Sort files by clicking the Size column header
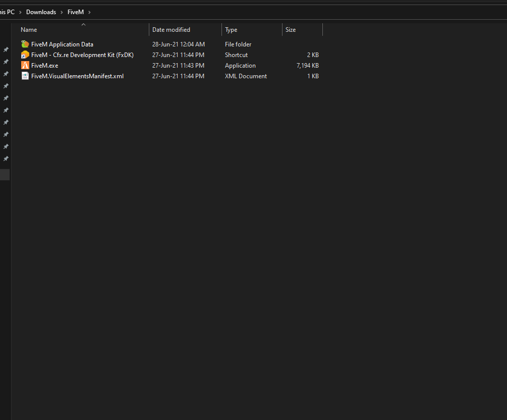Viewport: 507px width, 420px height. point(291,29)
